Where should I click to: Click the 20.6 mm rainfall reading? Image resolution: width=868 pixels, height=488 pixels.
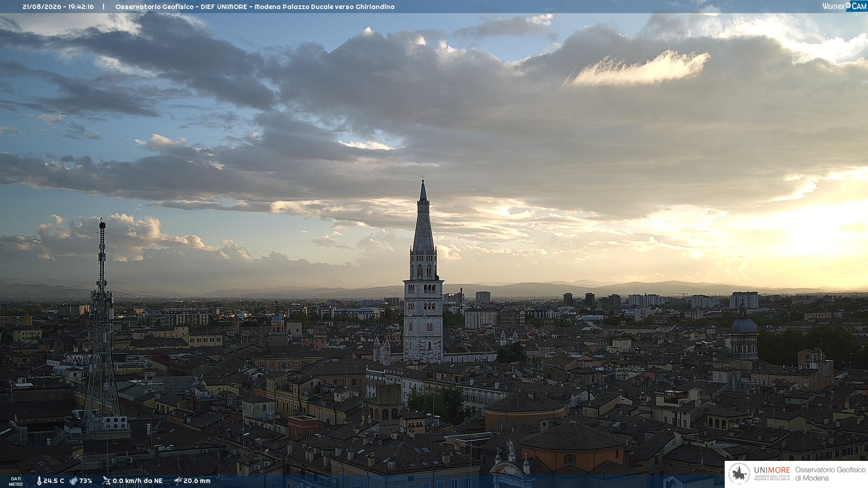(x=197, y=481)
